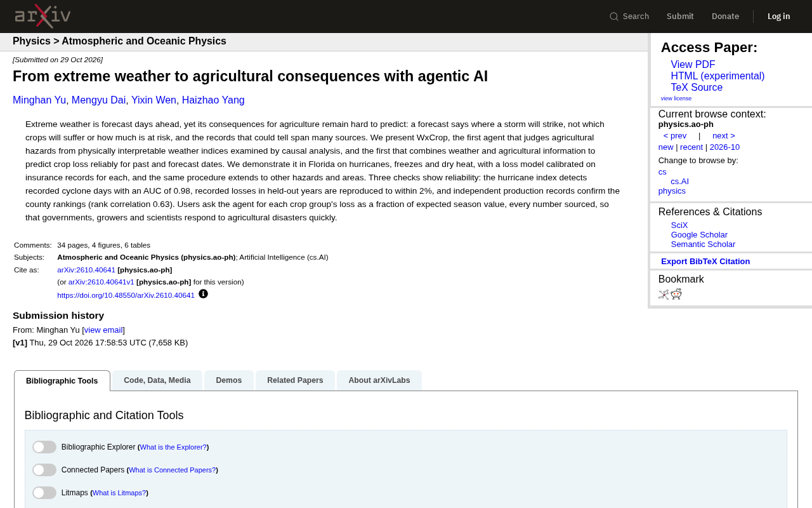The height and width of the screenshot is (508, 812).
Task: Open Semantic Scholar link
Action: click(x=703, y=244)
